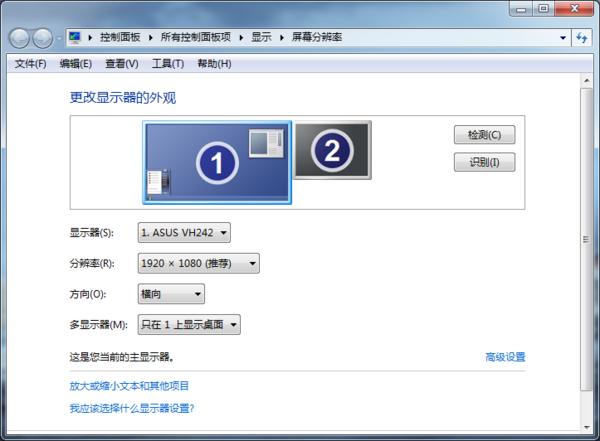
Task: Expand the arrow after 显示 breadcrumb
Action: 282,38
